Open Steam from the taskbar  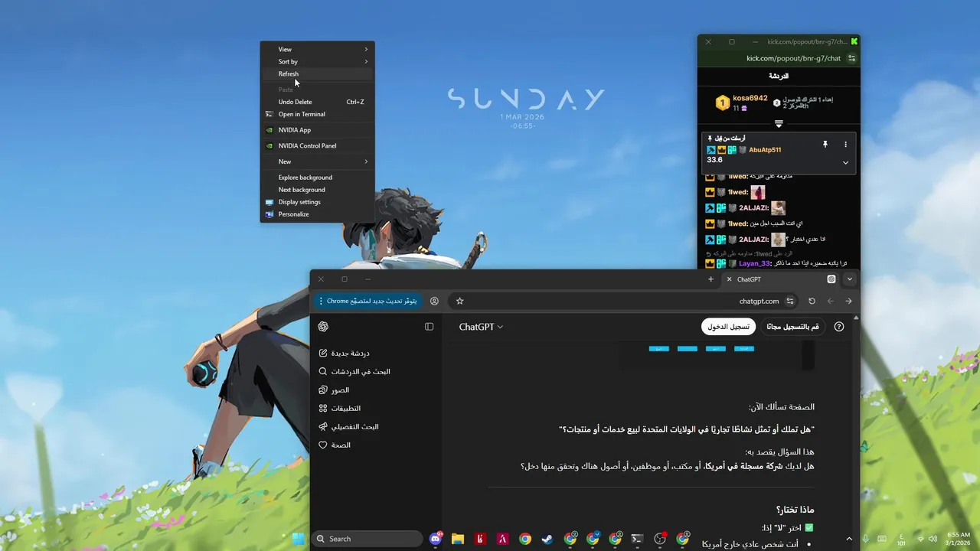(x=547, y=539)
